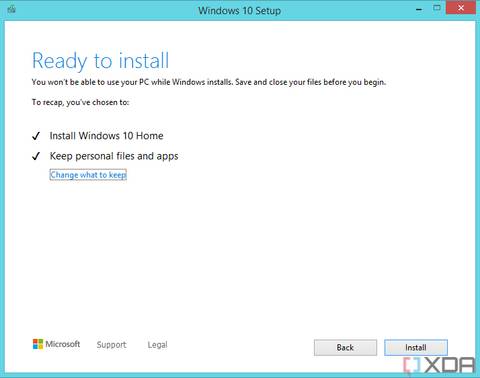Click the Microsoft logo
The width and height of the screenshot is (480, 378).
click(x=56, y=344)
